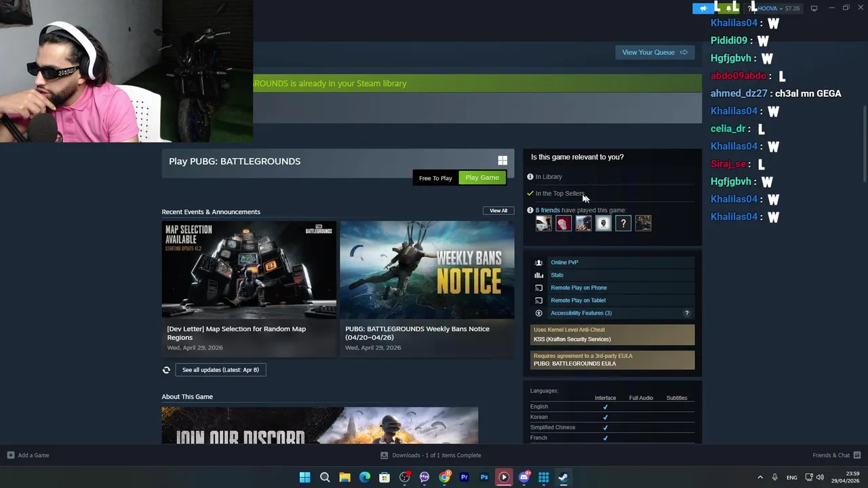
Task: Click first friend avatar with white car
Action: coord(544,223)
